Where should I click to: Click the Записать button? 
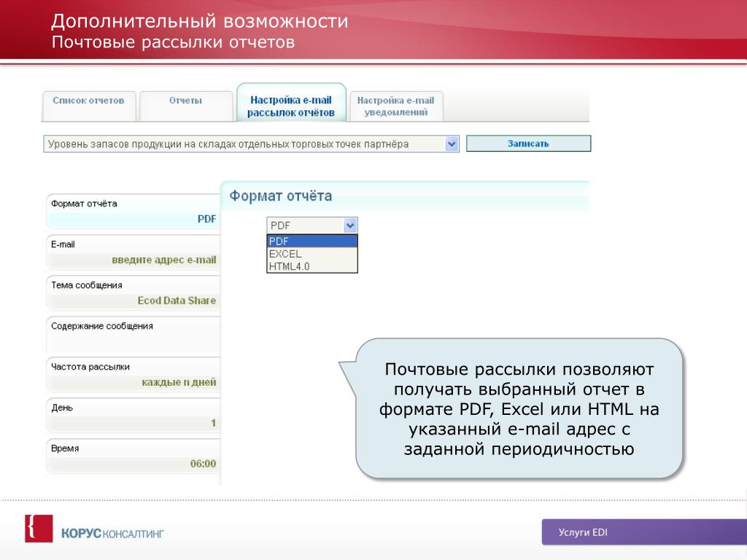[x=528, y=144]
